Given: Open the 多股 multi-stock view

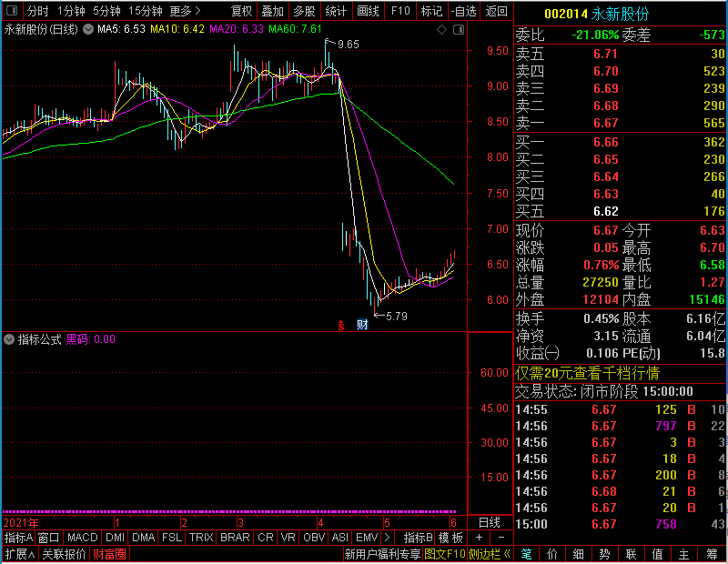Looking at the screenshot, I should point(304,11).
